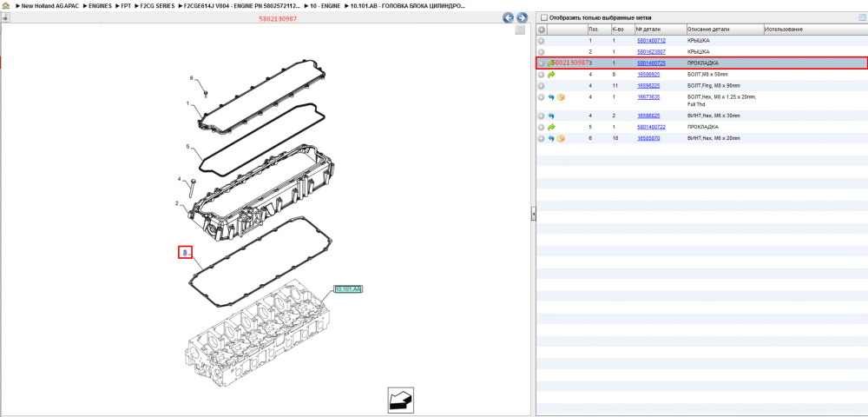Screen dimensions: 868x417
Task: Select 'БОЛТ,Flng, M8 x 90mm' description text
Action: tap(714, 86)
